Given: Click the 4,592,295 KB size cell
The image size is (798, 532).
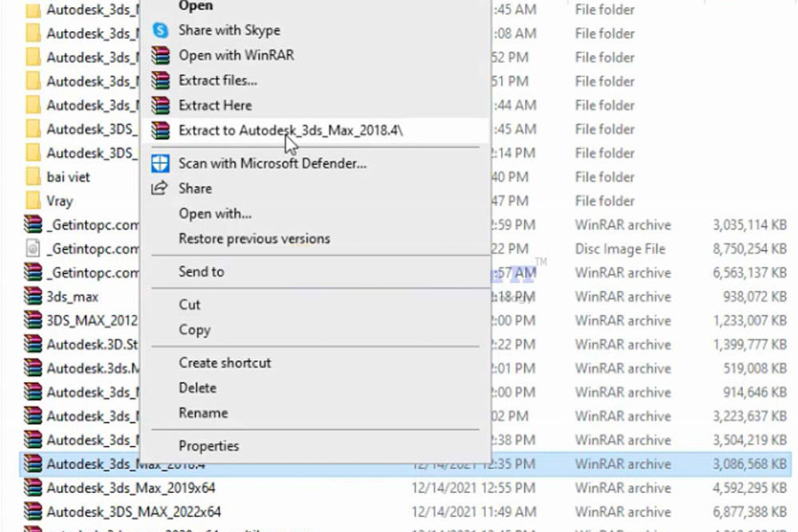Looking at the screenshot, I should pyautogui.click(x=749, y=489).
